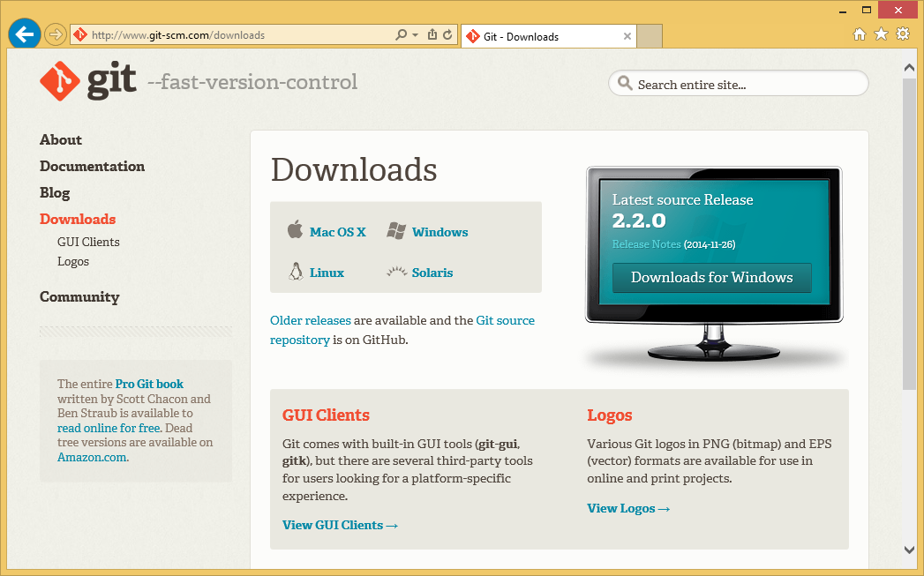Open Favorites star icon

tap(881, 34)
